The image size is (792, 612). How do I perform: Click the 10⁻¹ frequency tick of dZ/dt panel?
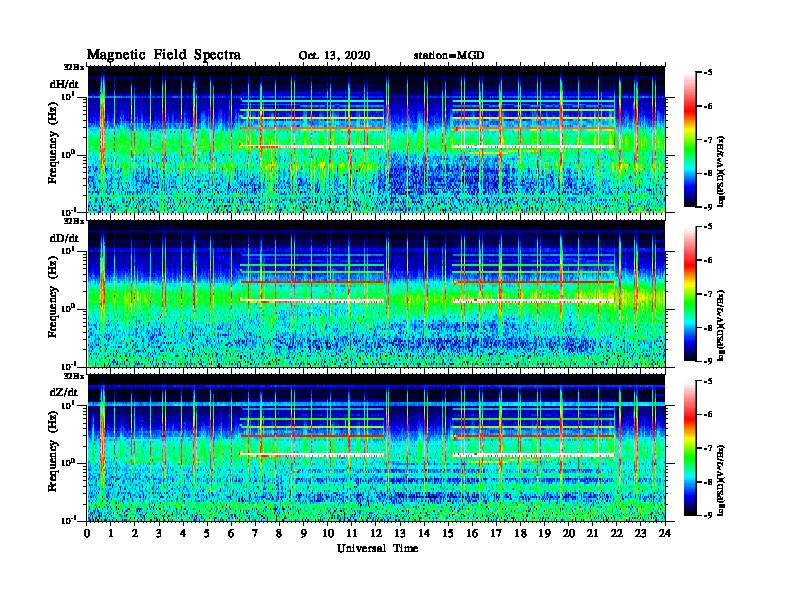[x=69, y=520]
